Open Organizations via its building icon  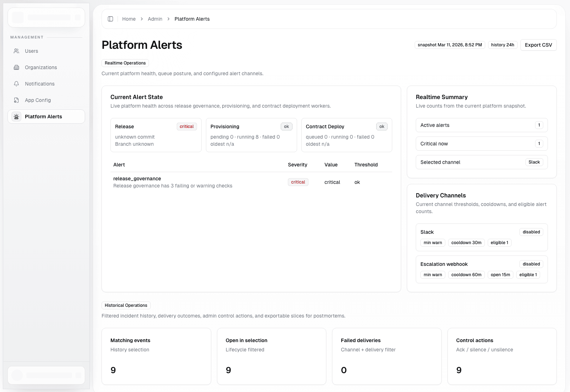tap(16, 67)
